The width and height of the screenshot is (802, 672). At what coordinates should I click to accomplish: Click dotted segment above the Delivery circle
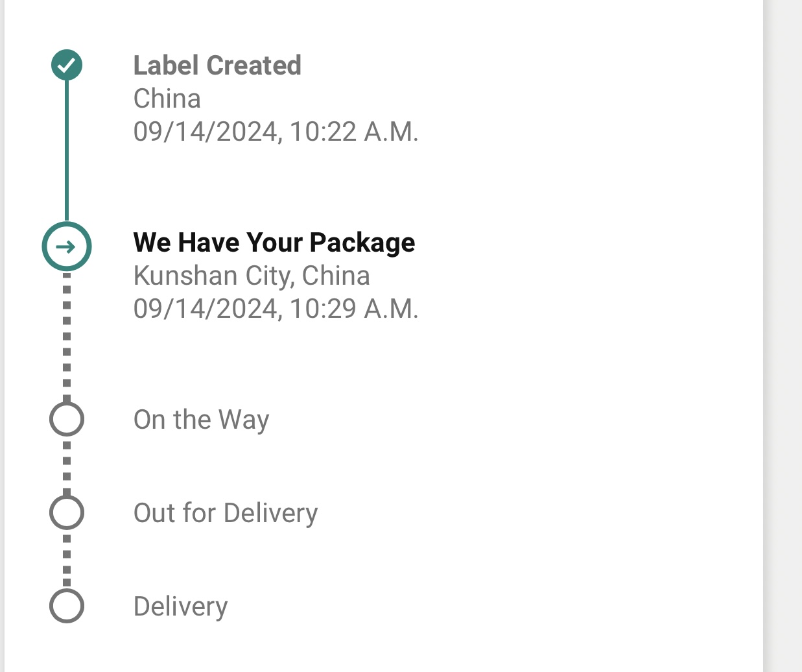pos(67,559)
